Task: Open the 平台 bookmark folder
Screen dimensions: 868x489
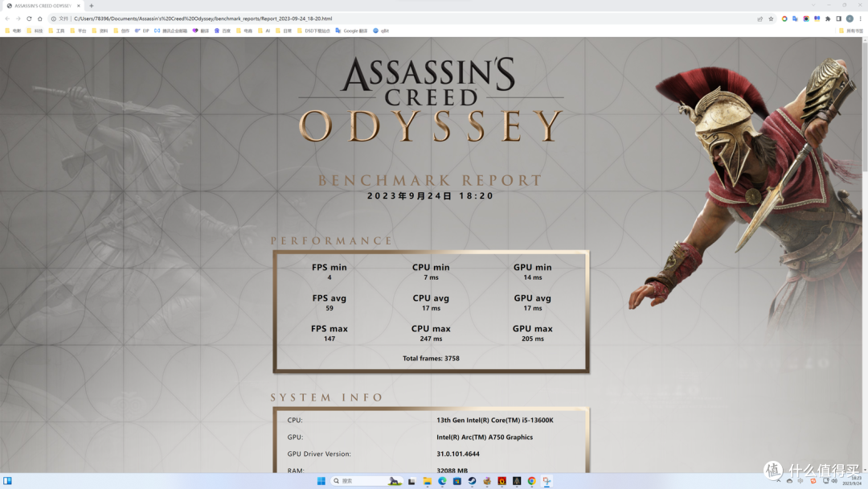Action: 78,31
